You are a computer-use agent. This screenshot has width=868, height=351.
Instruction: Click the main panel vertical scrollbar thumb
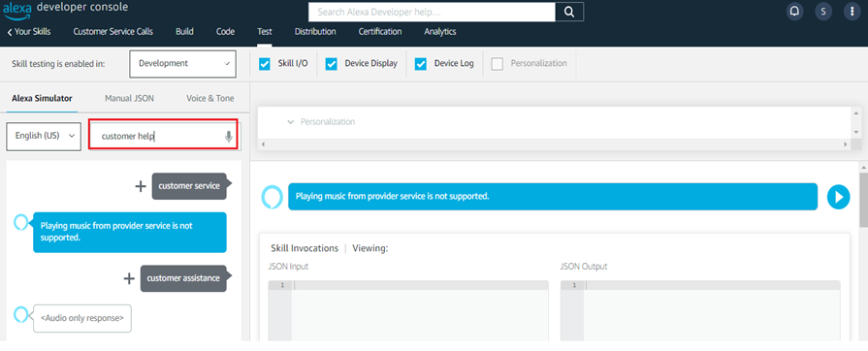863,200
